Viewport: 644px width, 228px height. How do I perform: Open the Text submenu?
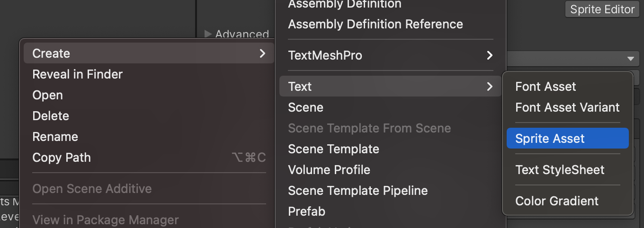click(x=300, y=87)
